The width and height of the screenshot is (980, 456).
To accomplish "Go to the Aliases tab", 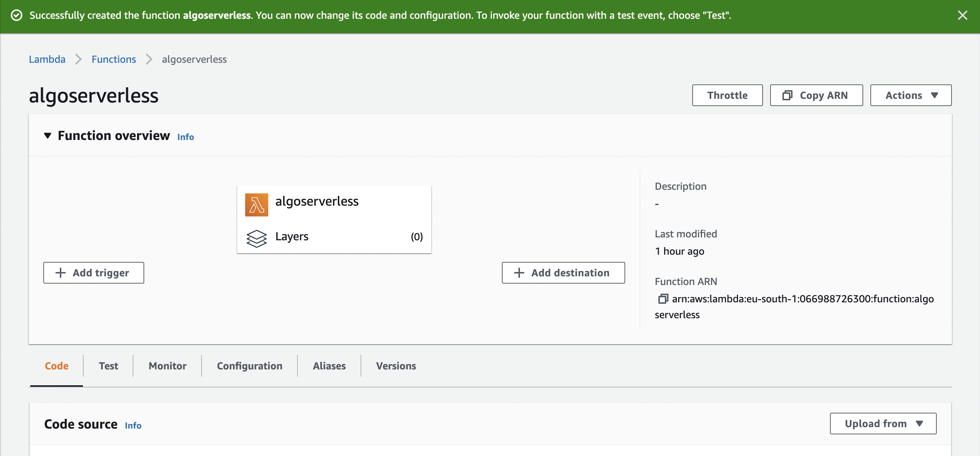I will [329, 366].
